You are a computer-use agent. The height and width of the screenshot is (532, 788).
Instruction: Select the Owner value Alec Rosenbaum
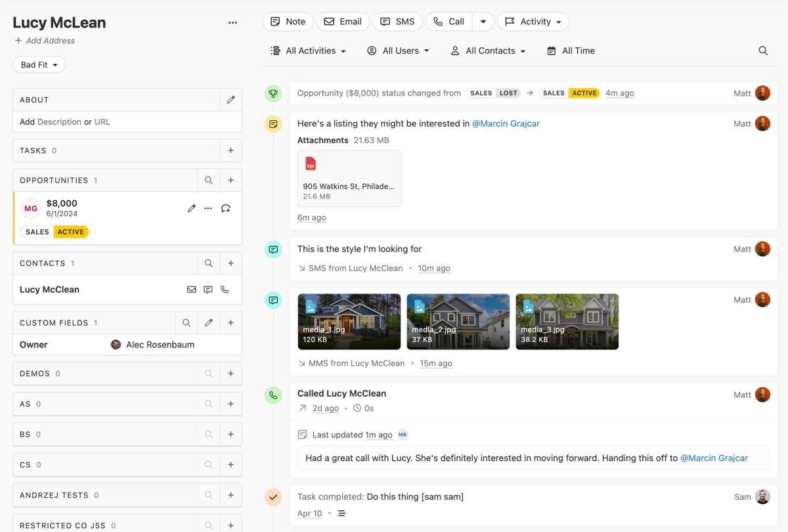click(x=152, y=345)
